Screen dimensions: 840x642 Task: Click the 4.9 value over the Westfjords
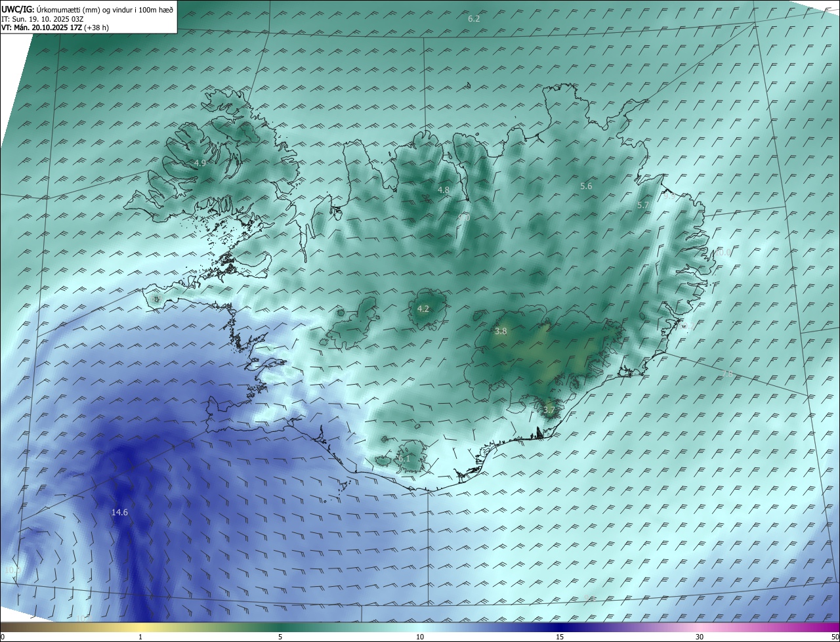pos(200,163)
